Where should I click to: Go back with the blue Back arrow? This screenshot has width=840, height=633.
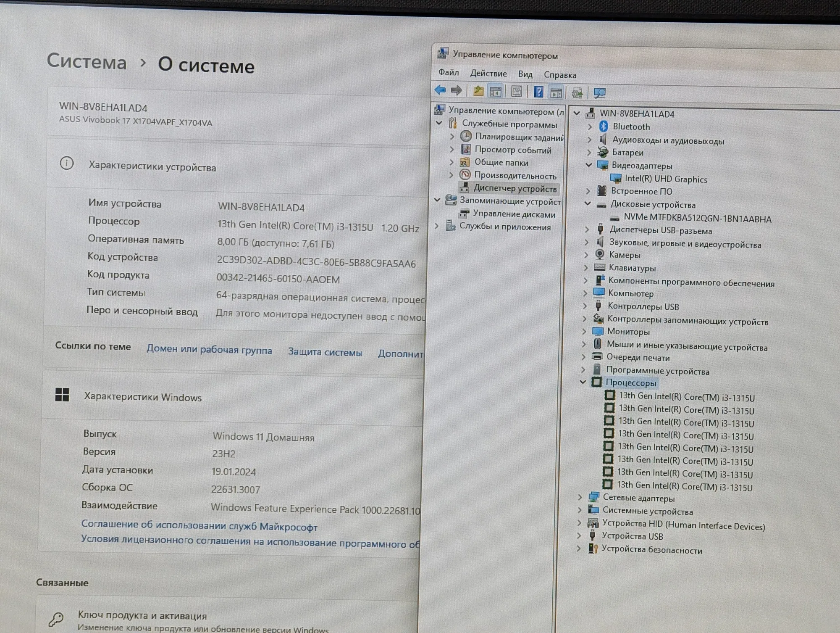coord(440,90)
